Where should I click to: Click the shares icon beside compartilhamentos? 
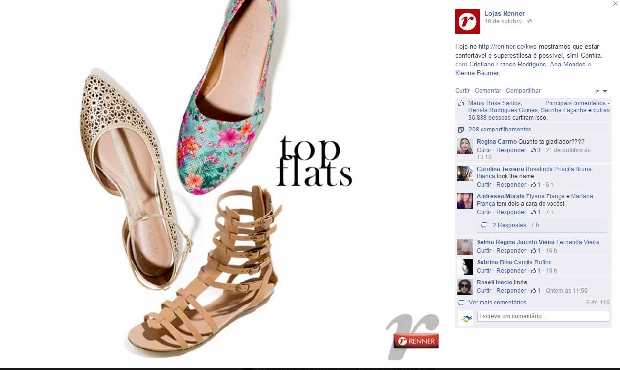[461, 130]
